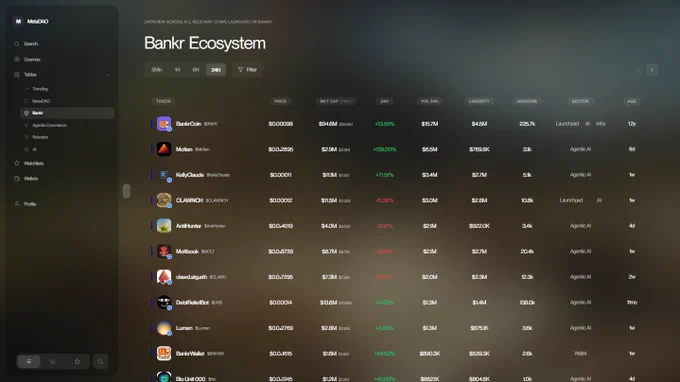680x382 pixels.
Task: Click the Infra tag on BankrCoin row
Action: [x=600, y=124]
